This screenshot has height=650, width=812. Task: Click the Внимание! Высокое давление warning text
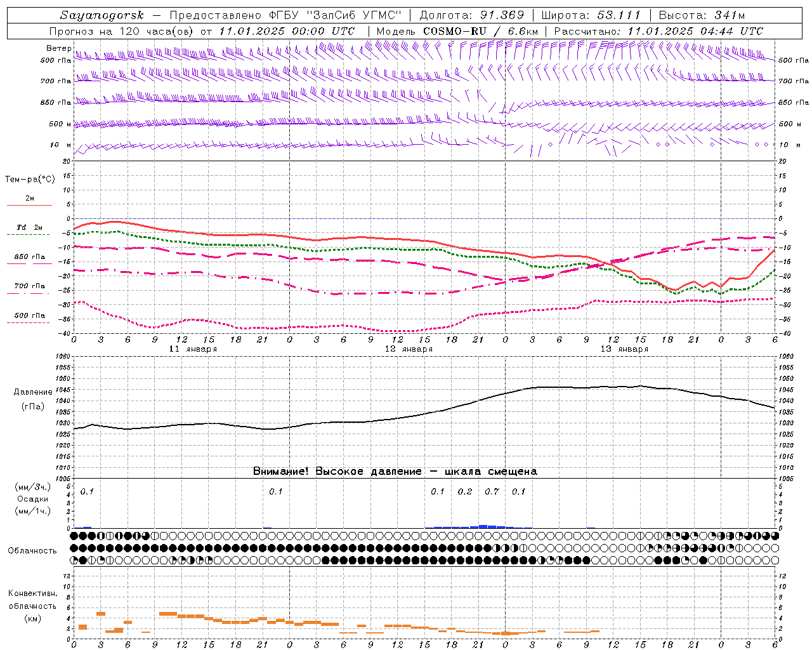(x=395, y=472)
